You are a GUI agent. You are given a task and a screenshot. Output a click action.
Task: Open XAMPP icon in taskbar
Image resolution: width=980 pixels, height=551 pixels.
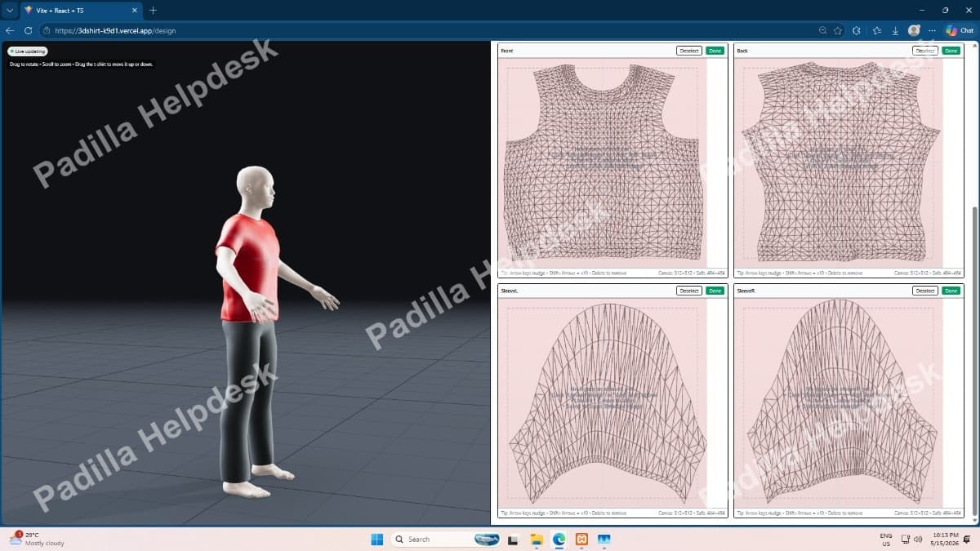click(581, 539)
